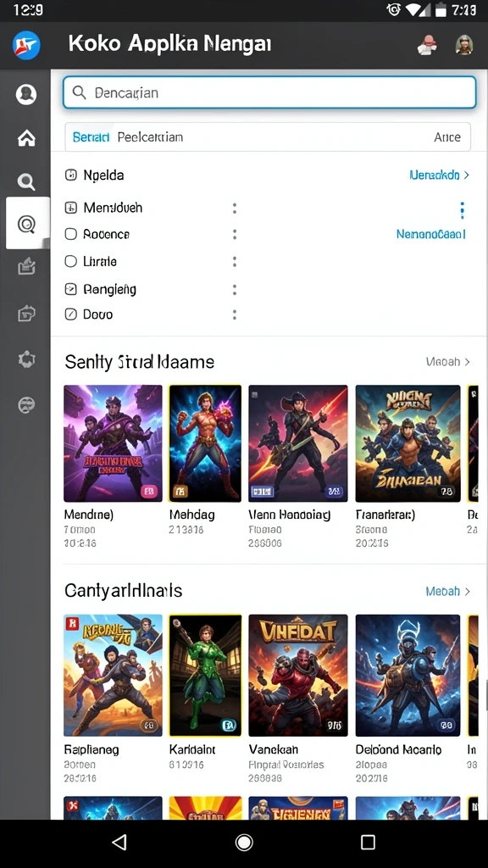Click the Sanlty Stual Idaame heading
The height and width of the screenshot is (868, 488).
click(140, 362)
